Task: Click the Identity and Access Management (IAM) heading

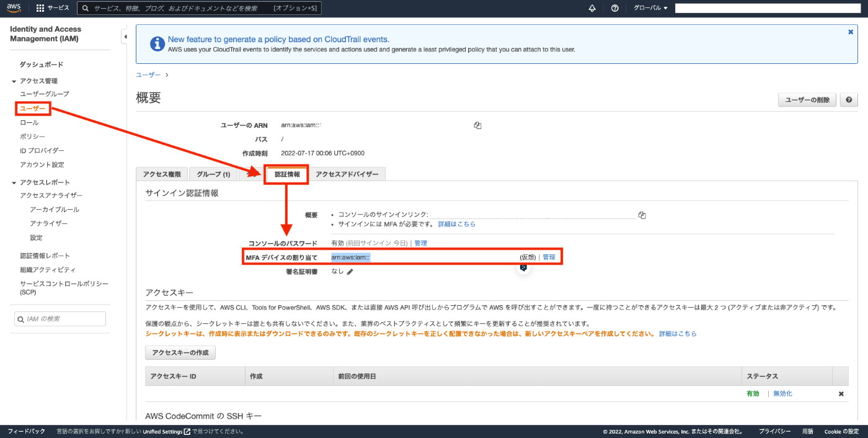Action: coord(46,34)
